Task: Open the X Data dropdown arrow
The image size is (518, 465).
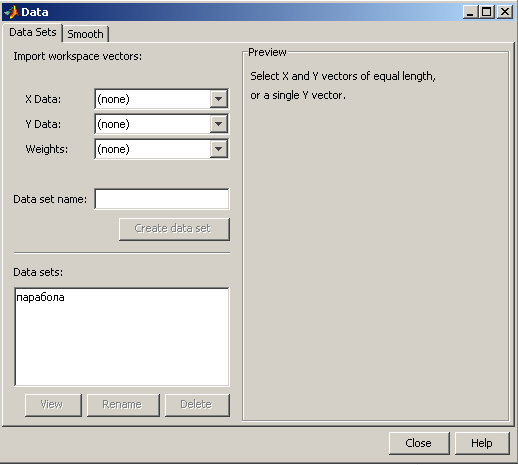Action: point(219,99)
